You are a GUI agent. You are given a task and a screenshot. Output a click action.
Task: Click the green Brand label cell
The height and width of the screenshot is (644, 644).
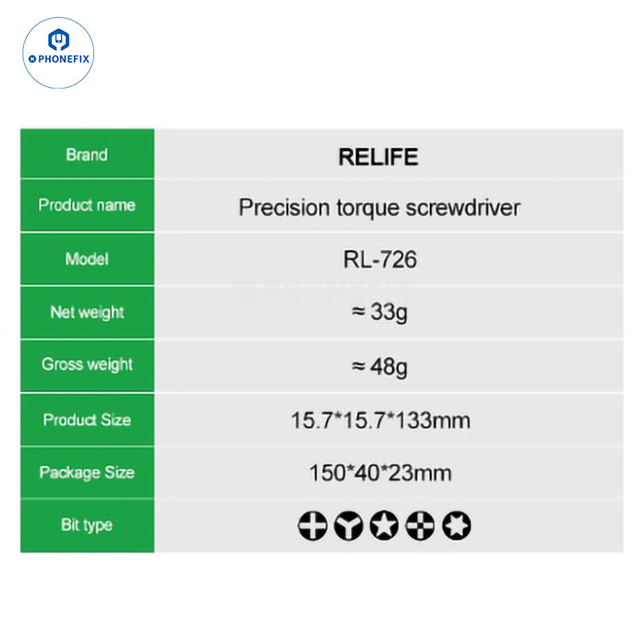pos(87,154)
